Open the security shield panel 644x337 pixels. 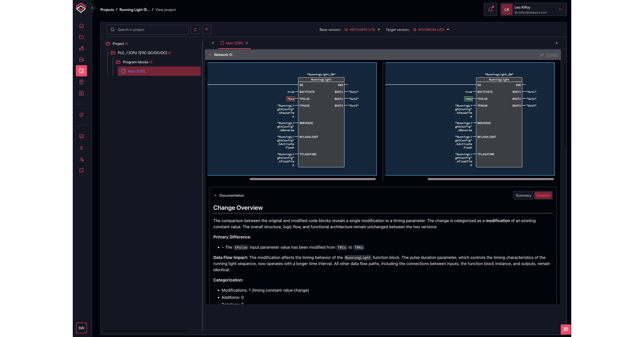81,115
